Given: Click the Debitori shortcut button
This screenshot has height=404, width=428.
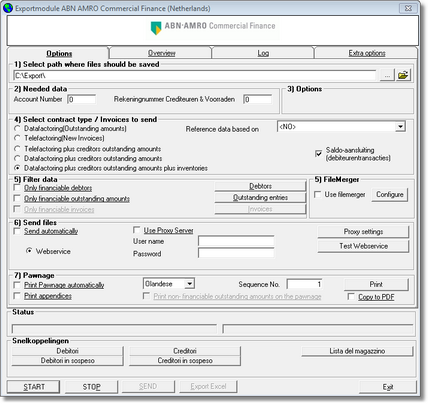Looking at the screenshot, I should 67,351.
